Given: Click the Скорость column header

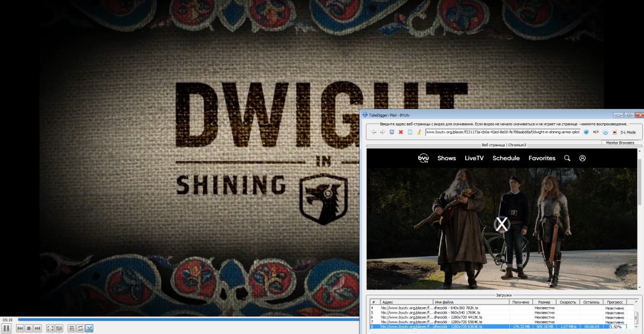Looking at the screenshot, I should pyautogui.click(x=568, y=302).
